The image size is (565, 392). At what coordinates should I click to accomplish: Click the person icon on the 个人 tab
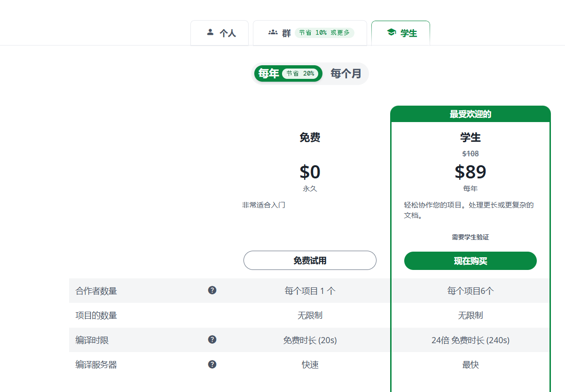pyautogui.click(x=210, y=32)
